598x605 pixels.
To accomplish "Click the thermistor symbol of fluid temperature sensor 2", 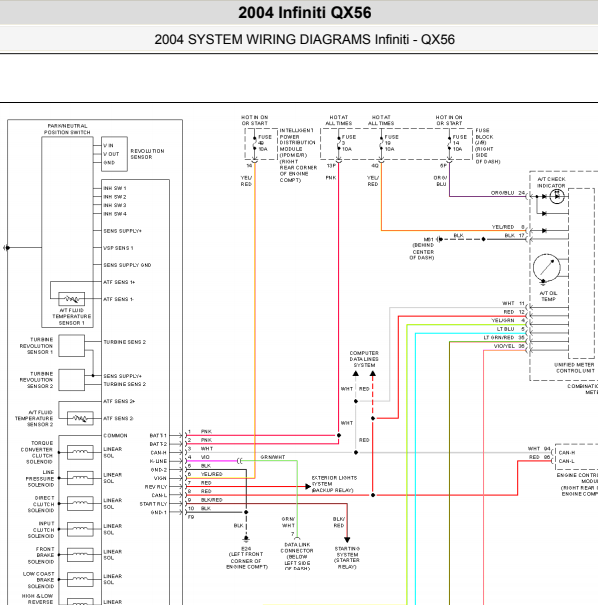I will [80, 418].
